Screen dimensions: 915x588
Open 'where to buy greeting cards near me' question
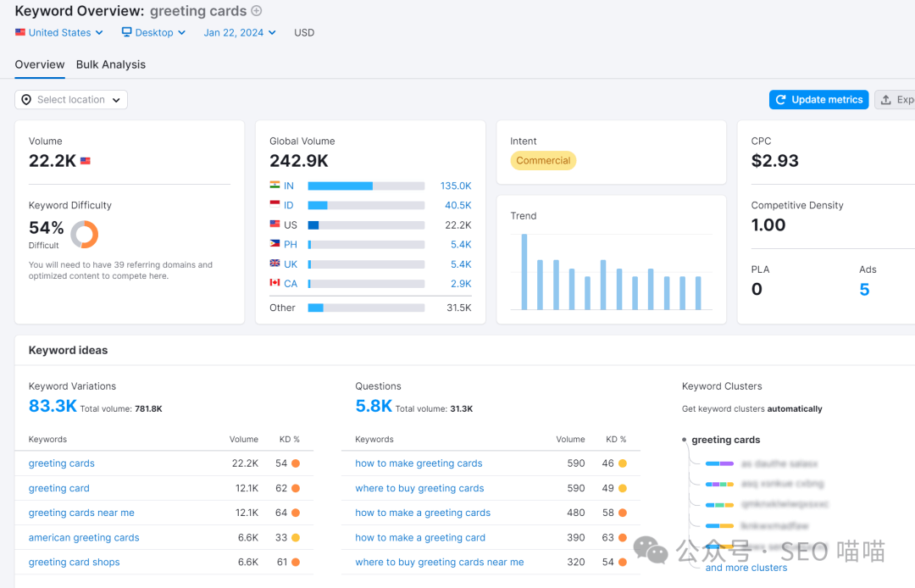[440, 563]
